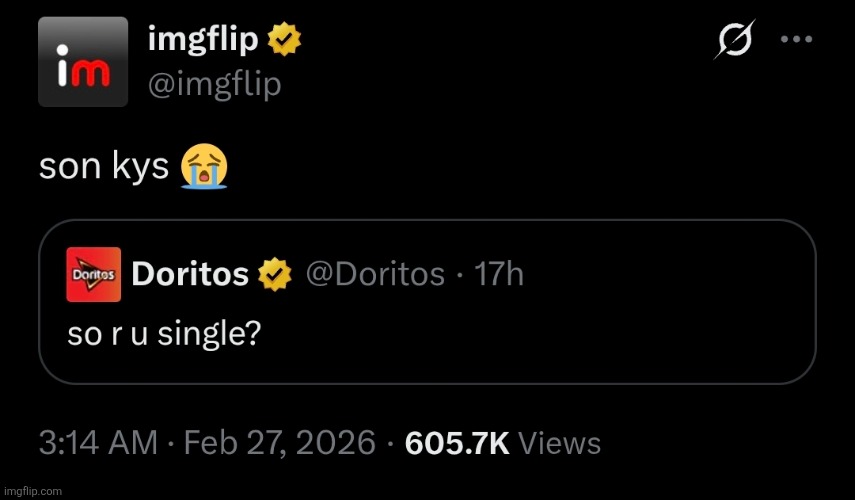The image size is (855, 500).
Task: Click the 17h quoted tweet timestamp
Action: click(499, 274)
